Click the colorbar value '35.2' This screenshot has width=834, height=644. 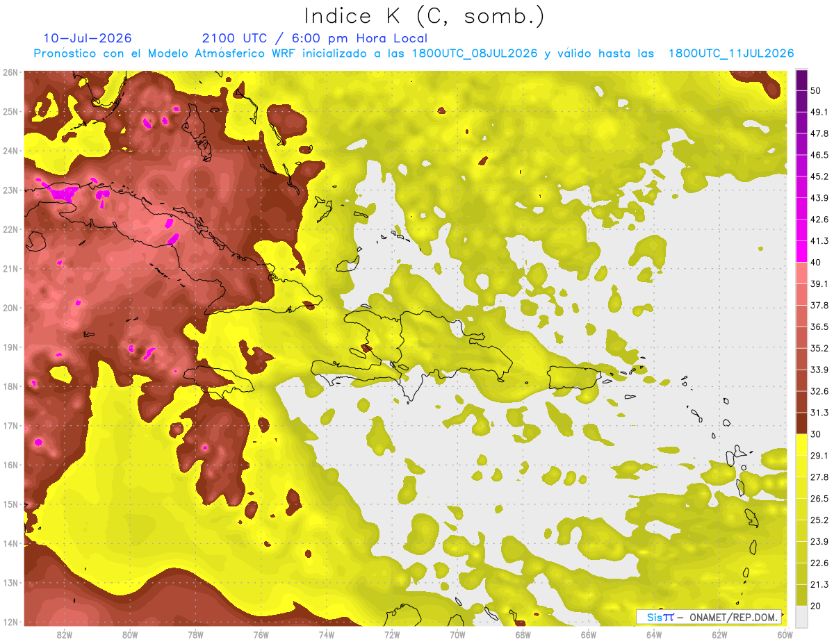click(x=819, y=348)
